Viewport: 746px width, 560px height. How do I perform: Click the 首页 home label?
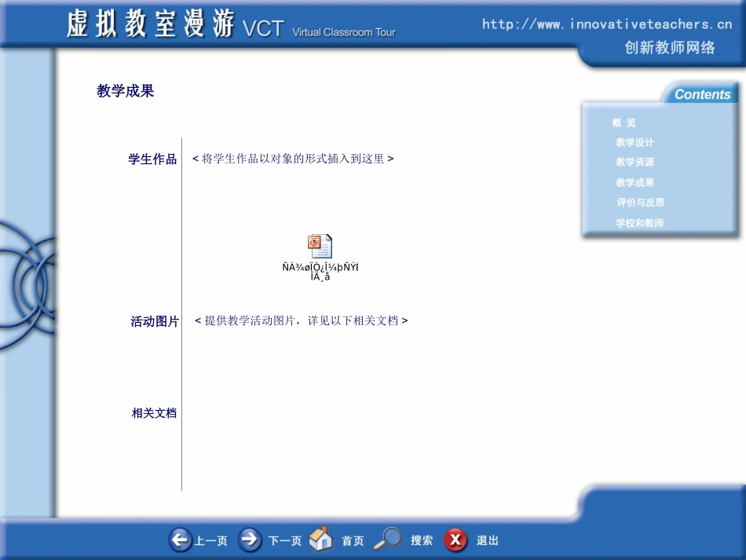click(353, 541)
